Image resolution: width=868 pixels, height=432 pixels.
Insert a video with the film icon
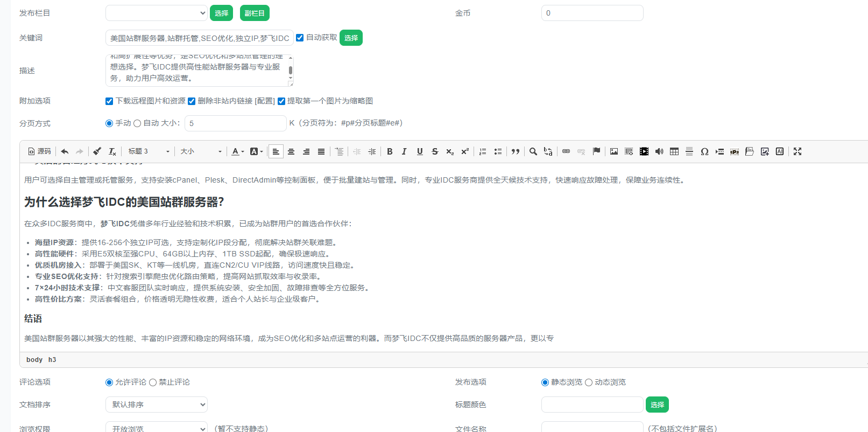[644, 151]
